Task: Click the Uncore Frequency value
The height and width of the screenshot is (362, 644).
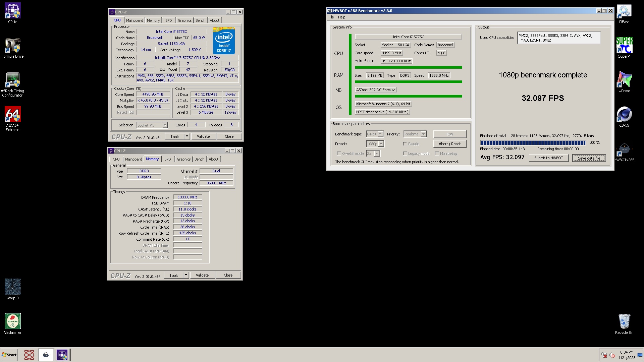Action: [x=216, y=183]
